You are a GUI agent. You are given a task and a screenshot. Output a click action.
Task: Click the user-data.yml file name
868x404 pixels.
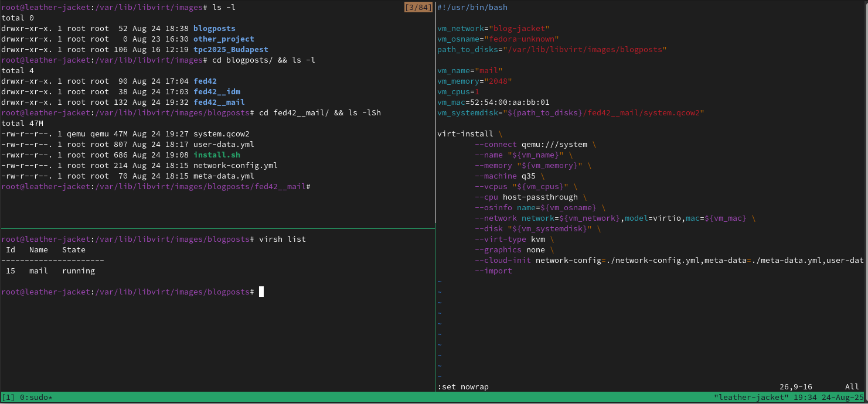coord(224,144)
